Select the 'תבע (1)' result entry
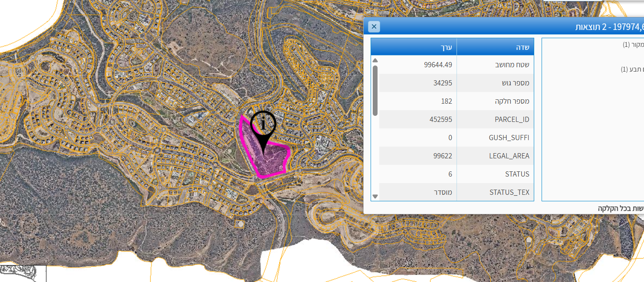 (x=632, y=69)
